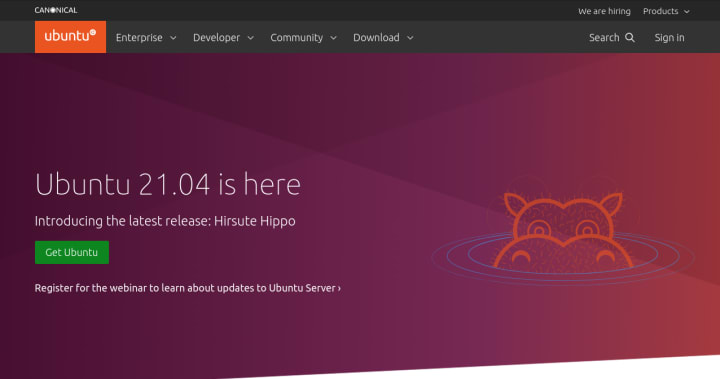Open the Enterprise menu
720x379 pixels.
(146, 38)
